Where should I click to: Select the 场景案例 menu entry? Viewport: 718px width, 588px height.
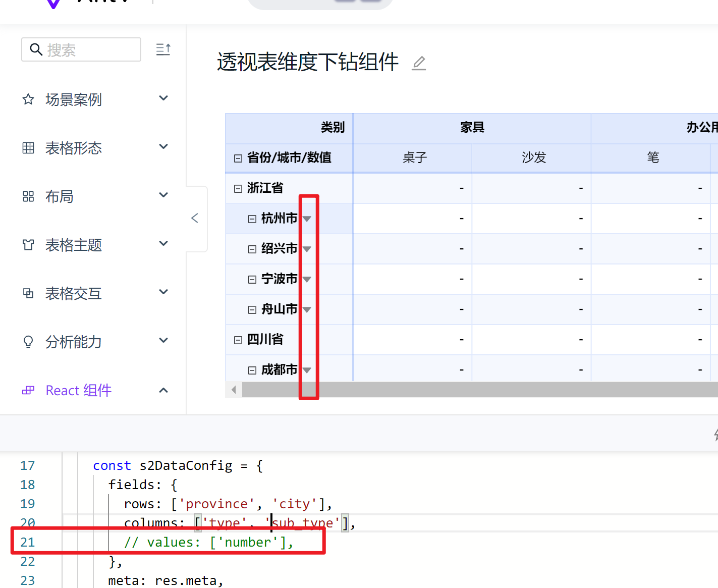pyautogui.click(x=73, y=99)
